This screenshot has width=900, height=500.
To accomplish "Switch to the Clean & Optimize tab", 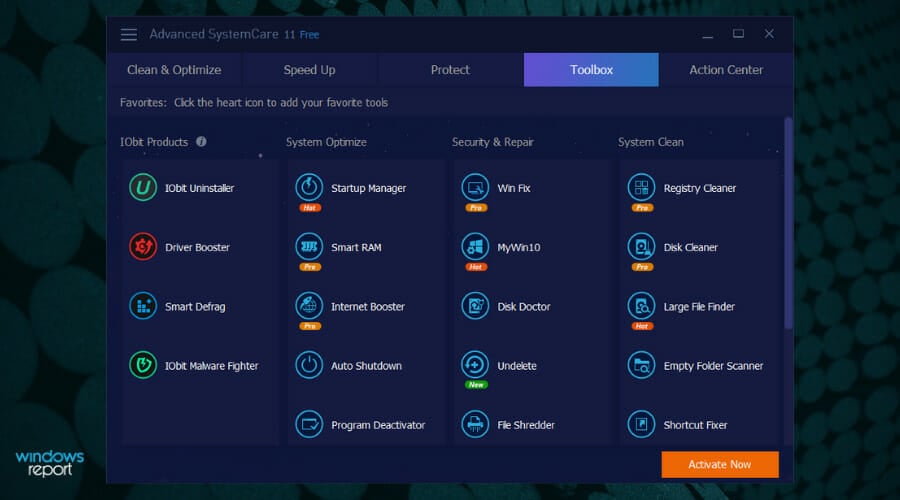I will (174, 69).
